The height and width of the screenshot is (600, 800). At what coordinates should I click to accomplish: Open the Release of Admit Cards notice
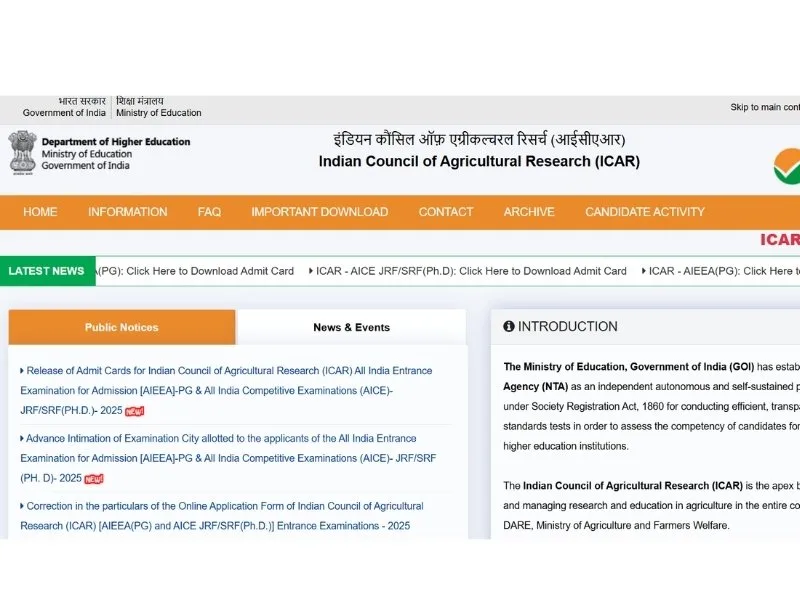click(226, 390)
